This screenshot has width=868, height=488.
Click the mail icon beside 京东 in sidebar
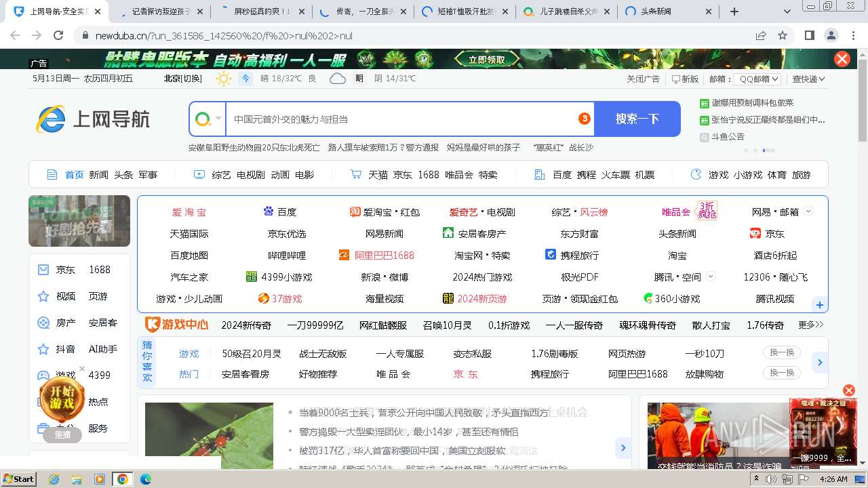[x=43, y=270]
